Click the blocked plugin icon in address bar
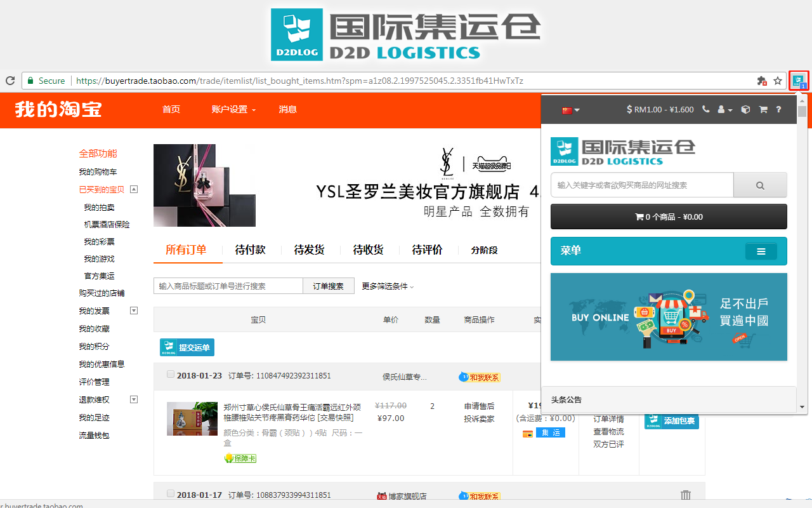 [x=762, y=81]
